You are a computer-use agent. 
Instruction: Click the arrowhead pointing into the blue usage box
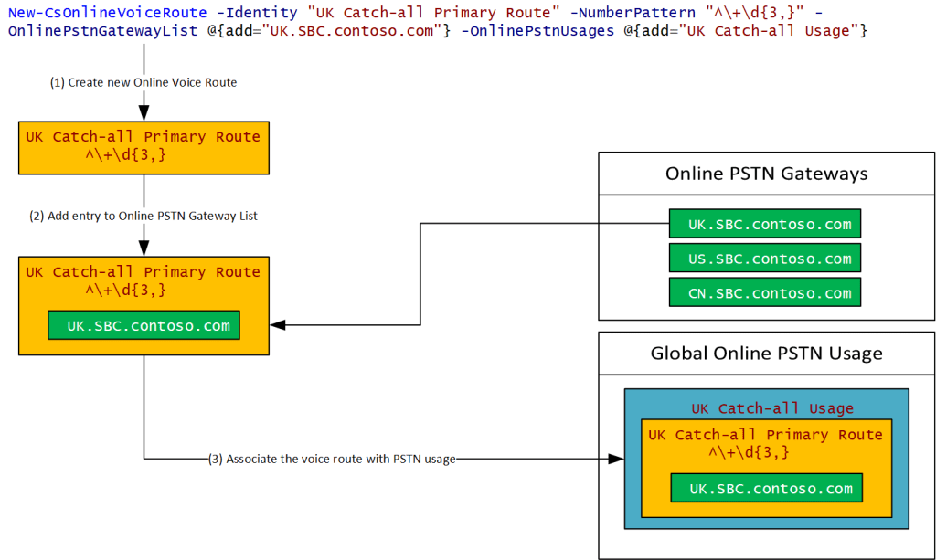click(616, 459)
